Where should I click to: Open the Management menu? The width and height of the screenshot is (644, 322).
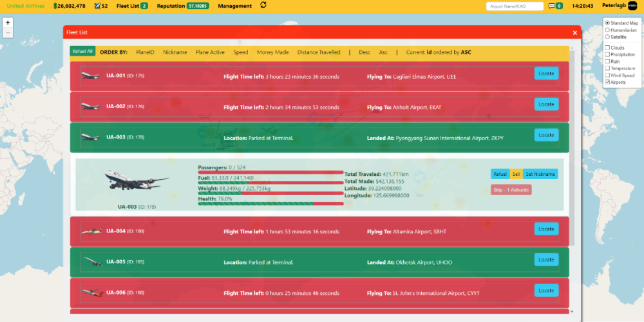(x=234, y=6)
